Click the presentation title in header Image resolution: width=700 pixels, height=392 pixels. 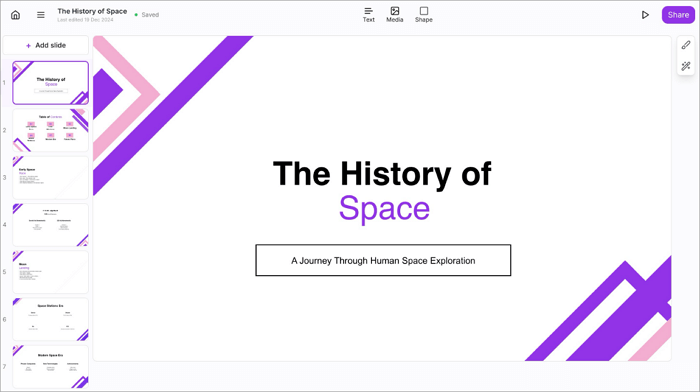pyautogui.click(x=92, y=11)
